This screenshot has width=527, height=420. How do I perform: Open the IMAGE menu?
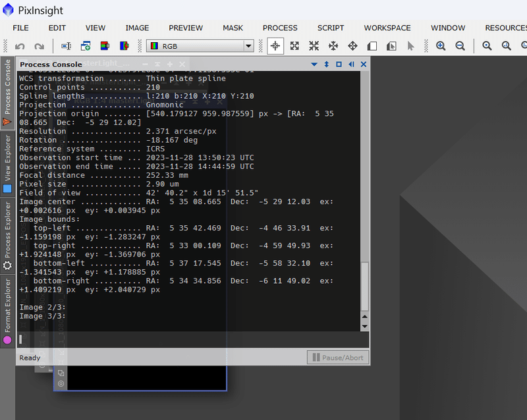137,28
